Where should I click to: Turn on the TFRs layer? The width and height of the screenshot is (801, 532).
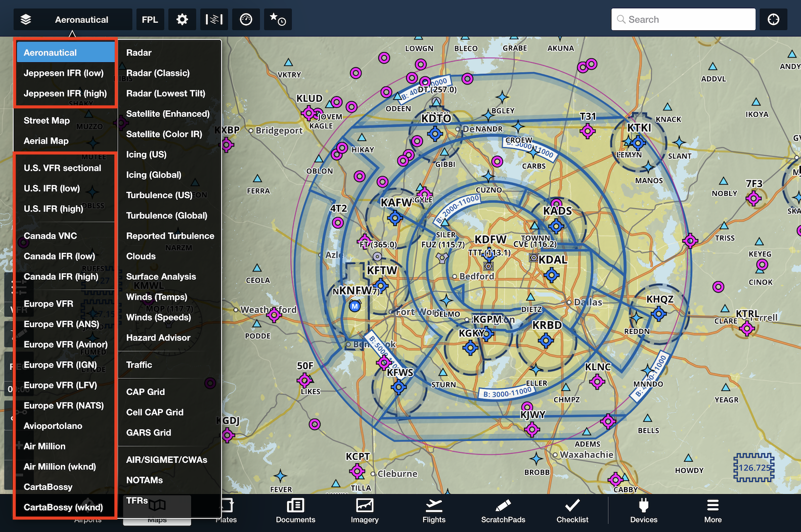click(x=137, y=501)
